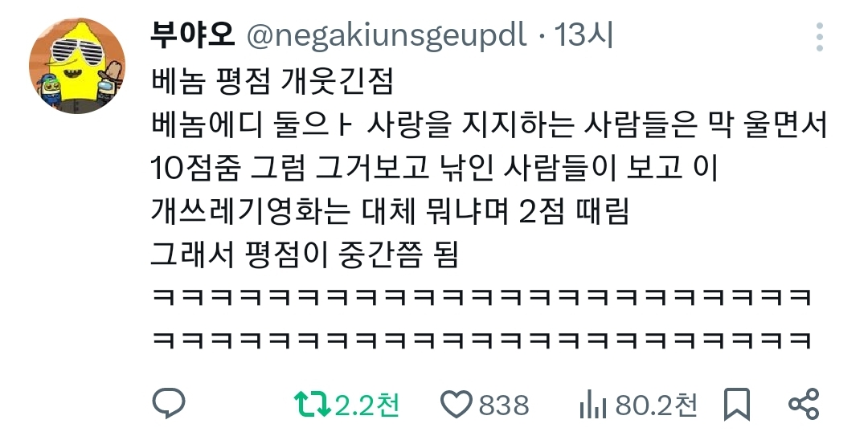Click tweet text line 베놈 평점 개웃긴점
The height and width of the screenshot is (436, 868).
(272, 82)
